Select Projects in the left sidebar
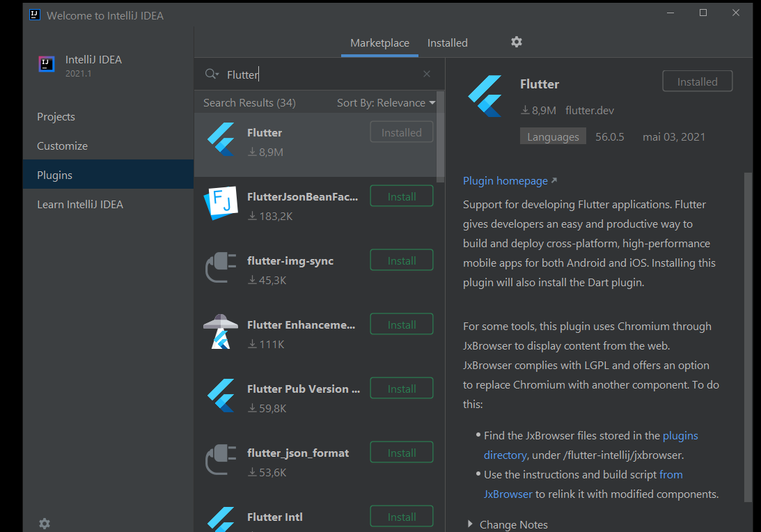 (x=56, y=116)
